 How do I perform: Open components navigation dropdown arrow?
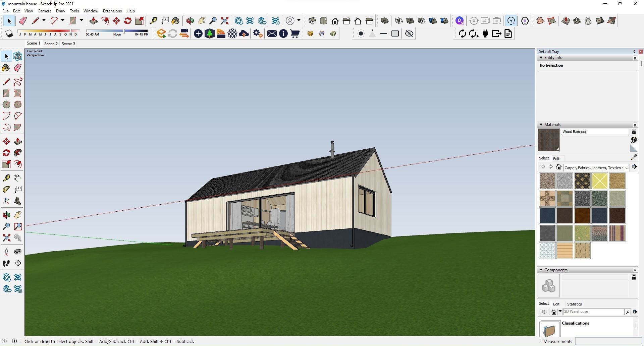(x=560, y=312)
